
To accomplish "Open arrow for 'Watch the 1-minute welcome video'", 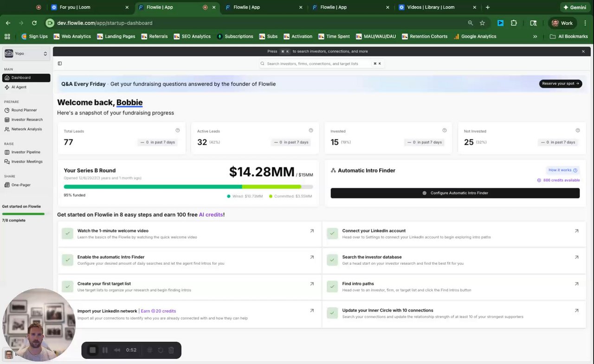I will (x=312, y=231).
